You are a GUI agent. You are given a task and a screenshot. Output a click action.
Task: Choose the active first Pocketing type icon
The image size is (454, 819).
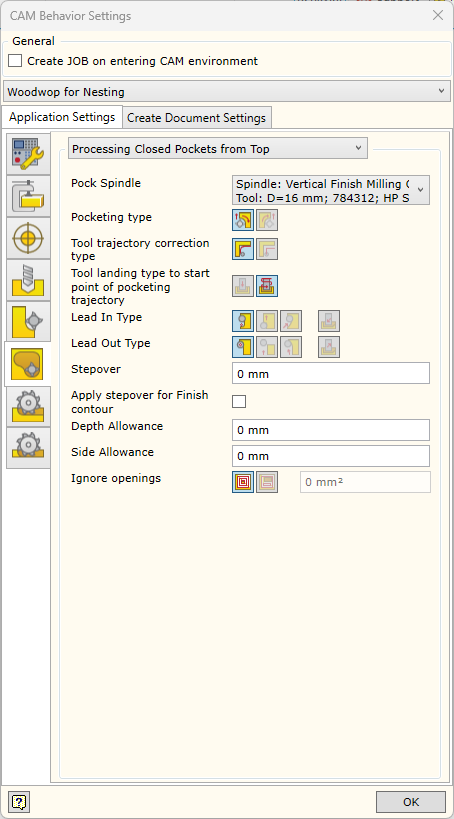coord(243,220)
